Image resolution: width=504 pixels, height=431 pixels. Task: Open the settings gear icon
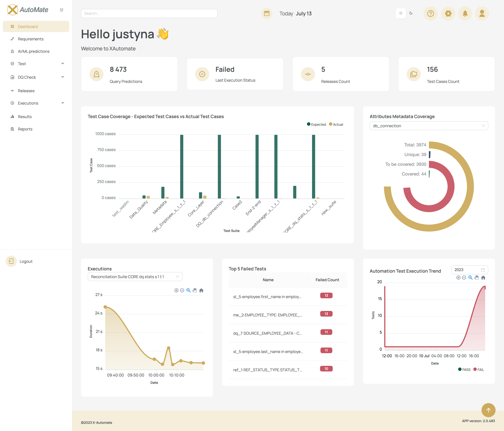click(448, 13)
